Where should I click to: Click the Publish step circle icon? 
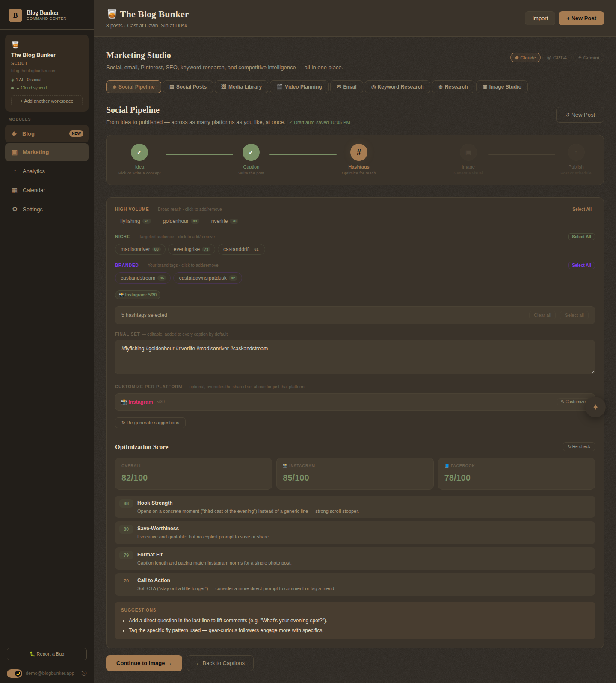pos(576,152)
